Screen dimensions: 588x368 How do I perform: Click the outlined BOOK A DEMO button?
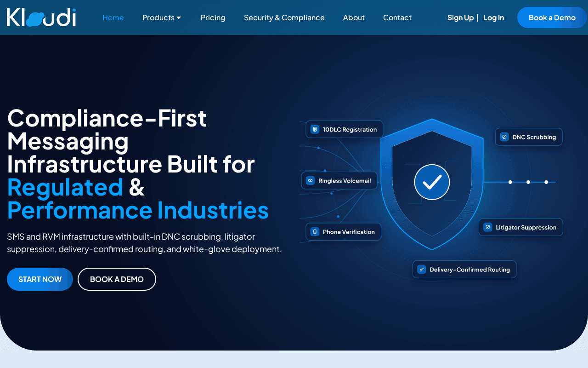(117, 279)
